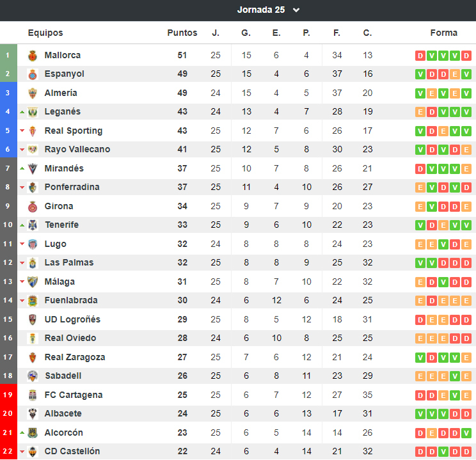Image resolution: width=476 pixels, height=460 pixels.
Task: Click the Málaga club crest
Action: (x=33, y=282)
